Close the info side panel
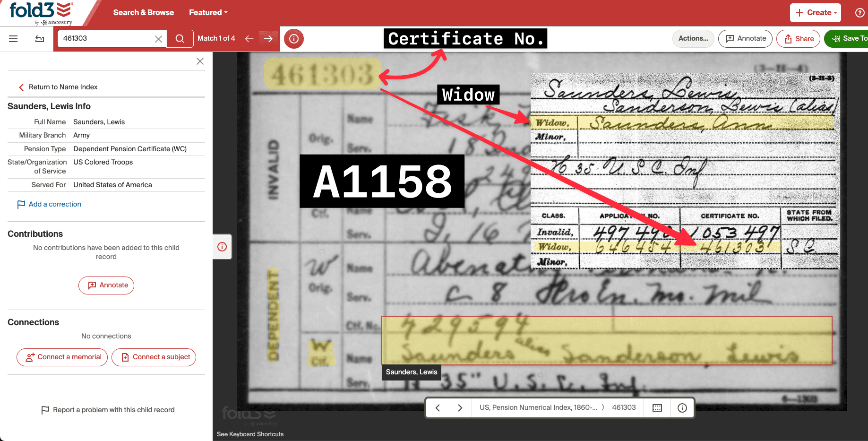 click(x=200, y=61)
